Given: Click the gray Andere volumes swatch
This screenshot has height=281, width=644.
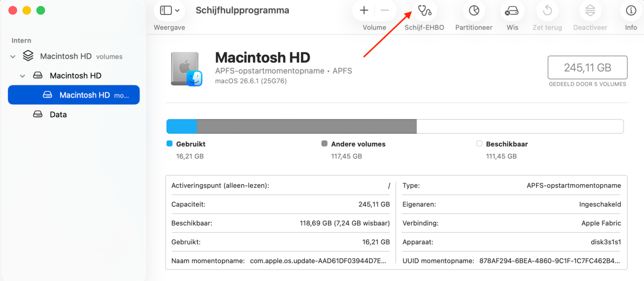Looking at the screenshot, I should [324, 144].
